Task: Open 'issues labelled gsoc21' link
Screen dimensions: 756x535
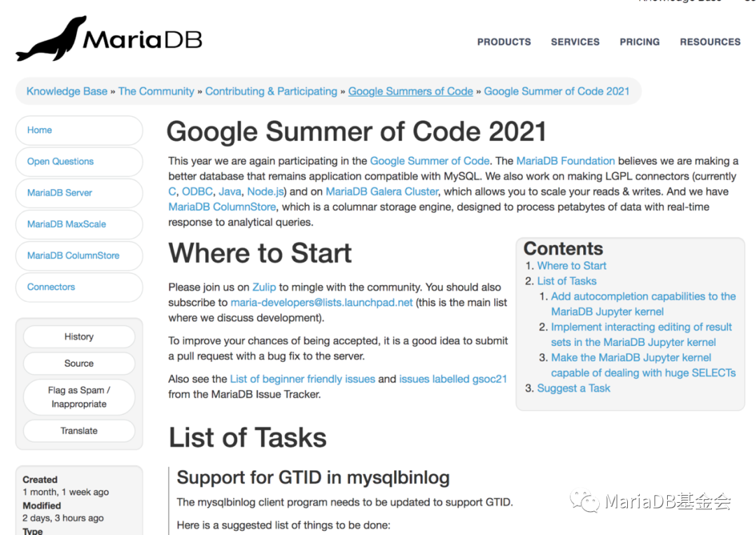Action: 453,379
